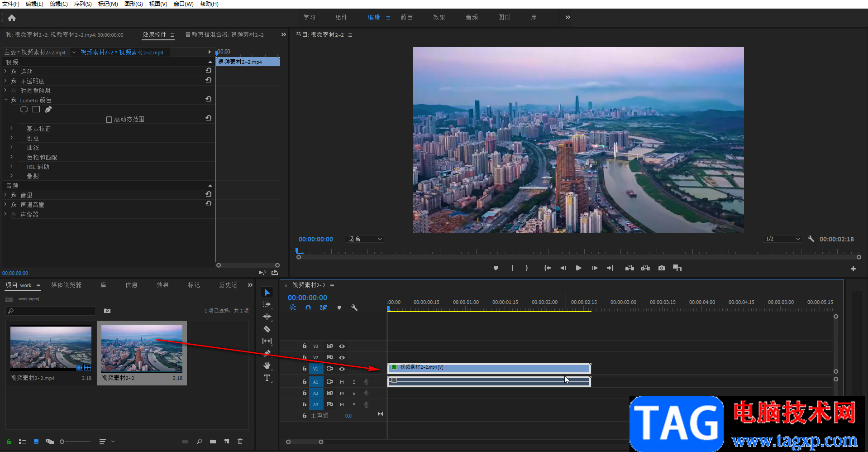The image size is (868, 452).
Task: Open the 适合 zoom level dropdown
Action: coord(364,239)
